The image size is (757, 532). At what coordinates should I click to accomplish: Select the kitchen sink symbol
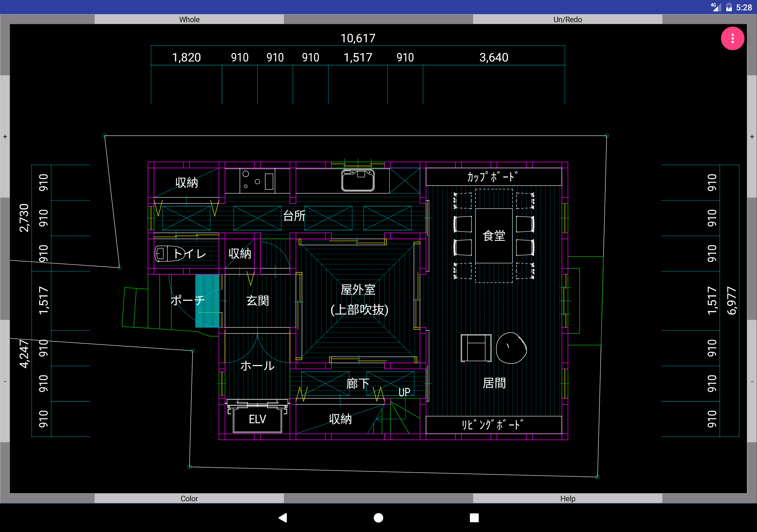pos(358,180)
